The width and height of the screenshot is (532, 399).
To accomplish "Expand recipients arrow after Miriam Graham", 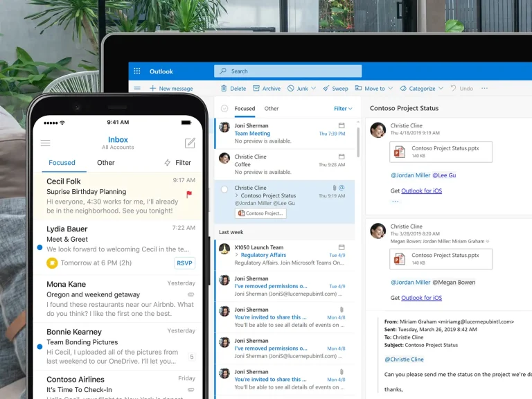I will coord(488,241).
